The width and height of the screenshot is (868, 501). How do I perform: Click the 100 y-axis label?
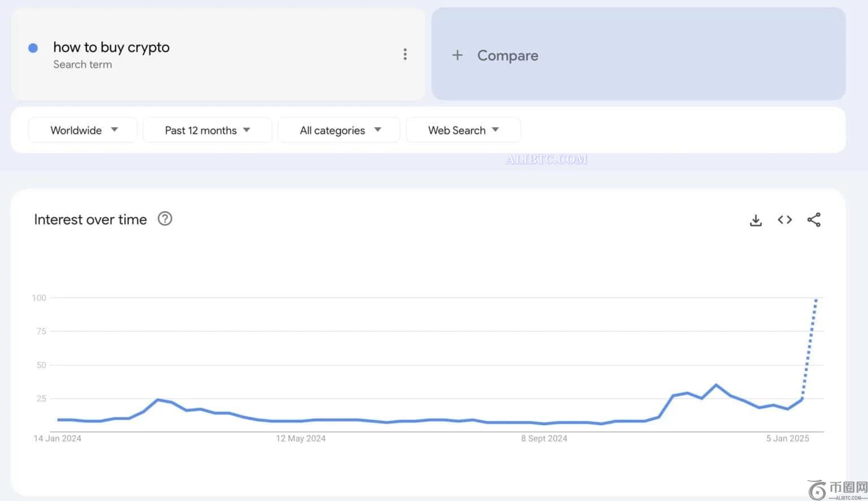click(x=39, y=298)
